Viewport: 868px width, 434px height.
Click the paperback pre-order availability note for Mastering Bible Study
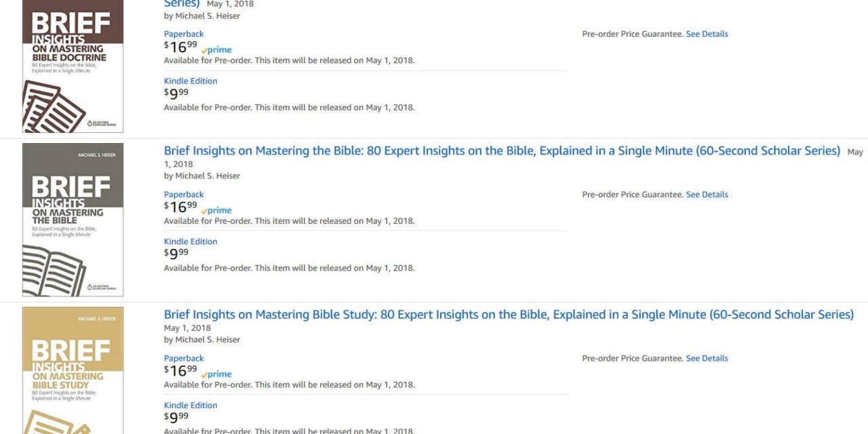point(290,384)
